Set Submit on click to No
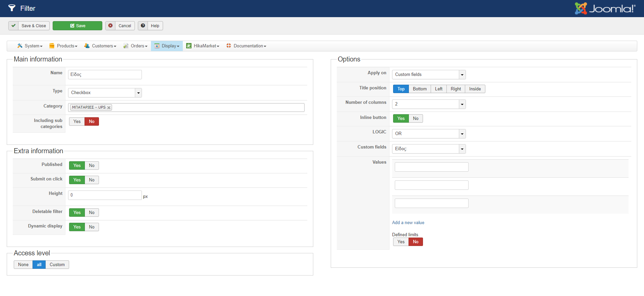 (92, 180)
